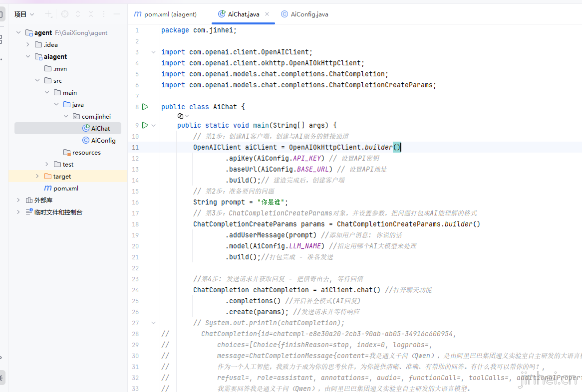Open the project panel options menu
The height and width of the screenshot is (392, 582).
point(103,14)
